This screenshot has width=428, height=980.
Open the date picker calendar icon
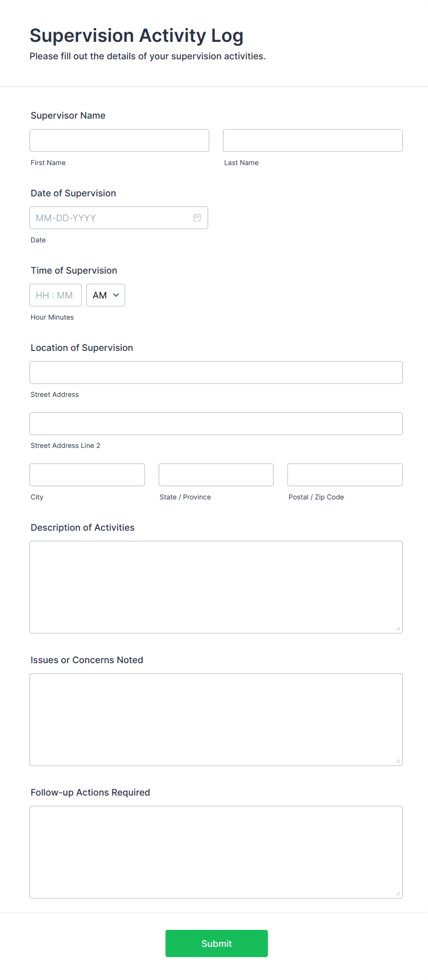tap(197, 218)
